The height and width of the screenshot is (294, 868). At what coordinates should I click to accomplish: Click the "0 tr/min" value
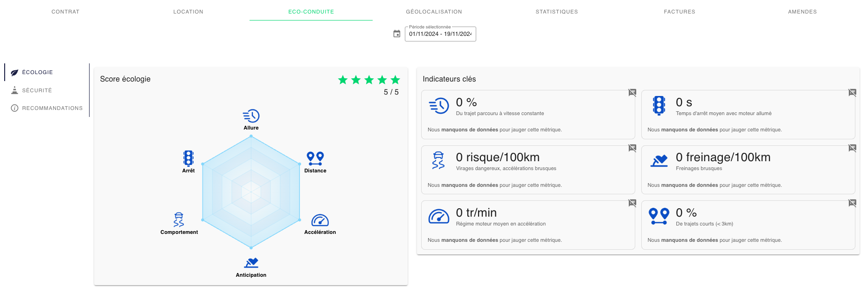click(476, 213)
